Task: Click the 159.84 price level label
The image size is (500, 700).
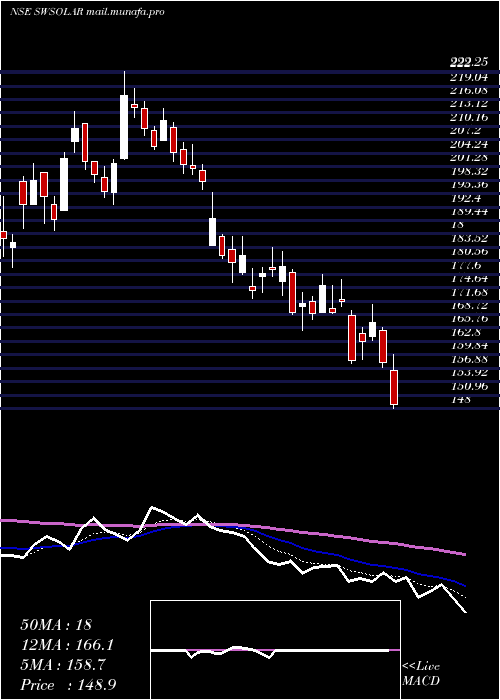Action: (469, 346)
